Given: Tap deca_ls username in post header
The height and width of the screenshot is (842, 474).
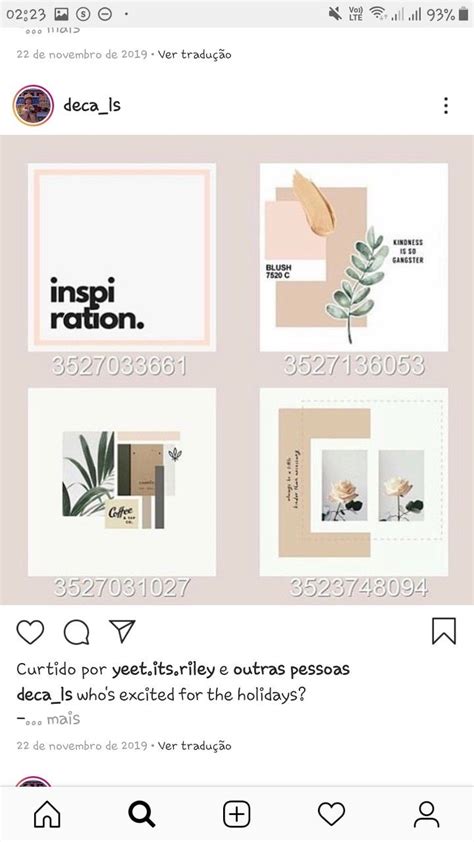Looking at the screenshot, I should pos(92,105).
